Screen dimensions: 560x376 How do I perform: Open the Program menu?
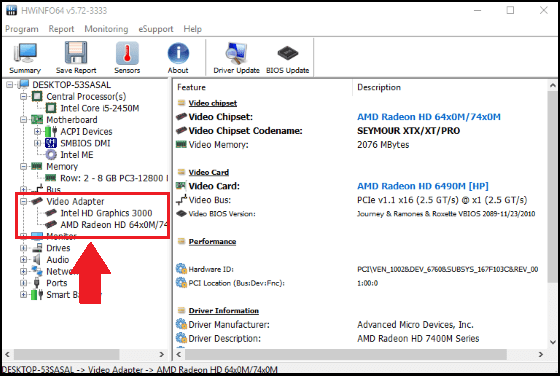coord(22,29)
